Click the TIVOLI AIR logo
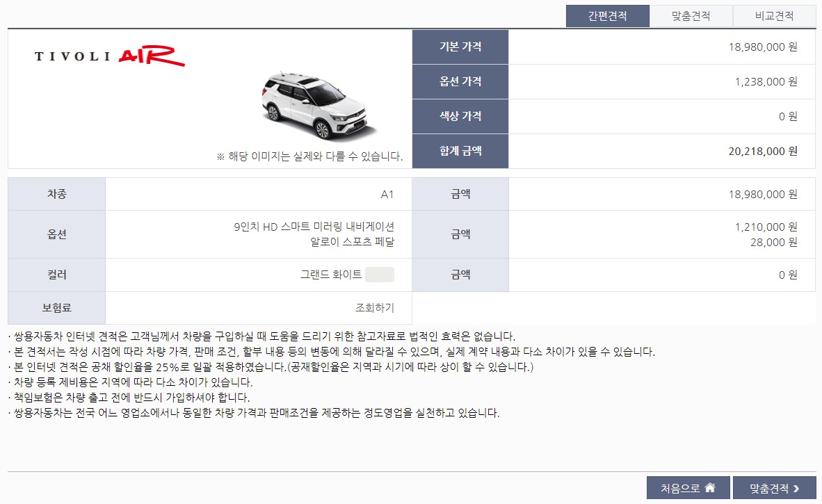This screenshot has width=822, height=504. coord(110,56)
